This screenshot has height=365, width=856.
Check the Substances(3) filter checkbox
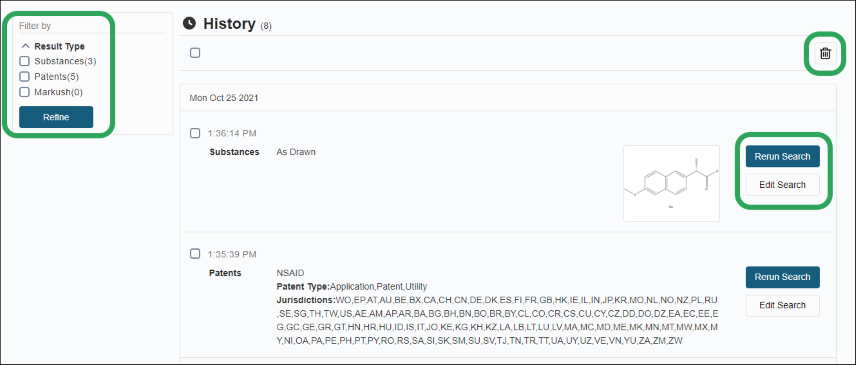point(24,61)
